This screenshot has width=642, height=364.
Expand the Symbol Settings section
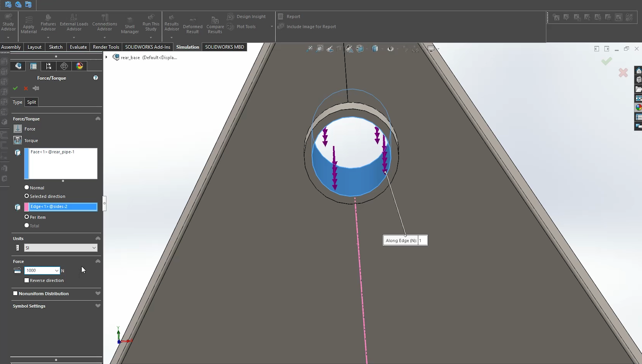98,306
